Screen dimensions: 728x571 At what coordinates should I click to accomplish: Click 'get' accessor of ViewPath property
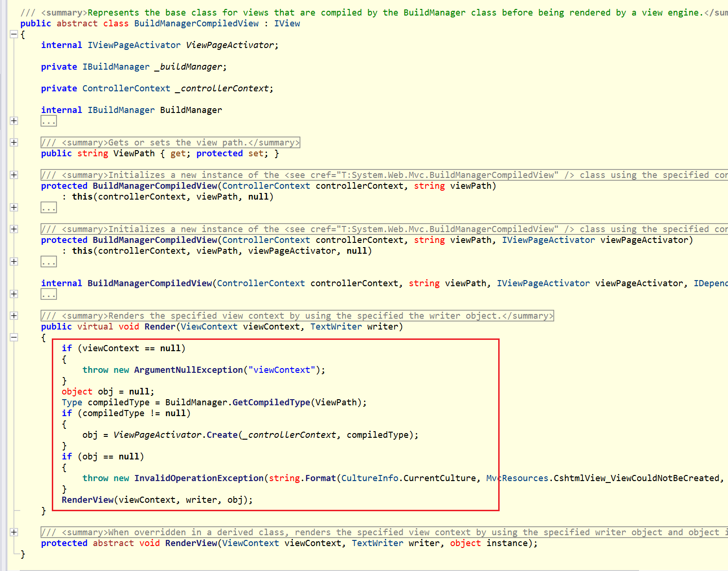[178, 153]
